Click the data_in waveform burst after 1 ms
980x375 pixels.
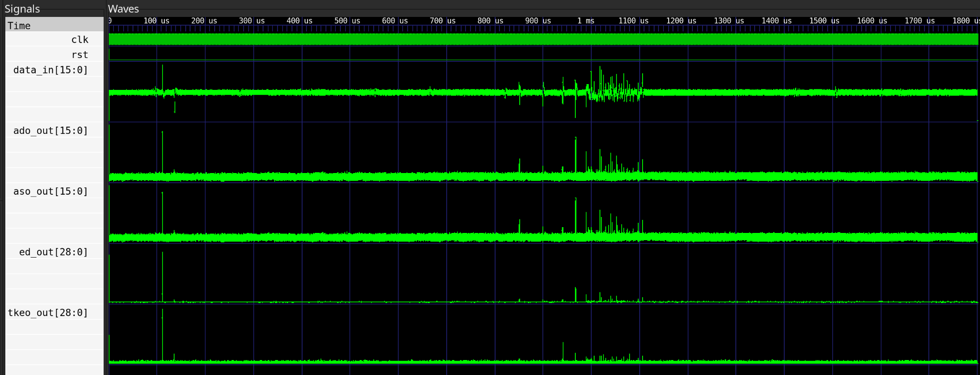[614, 89]
